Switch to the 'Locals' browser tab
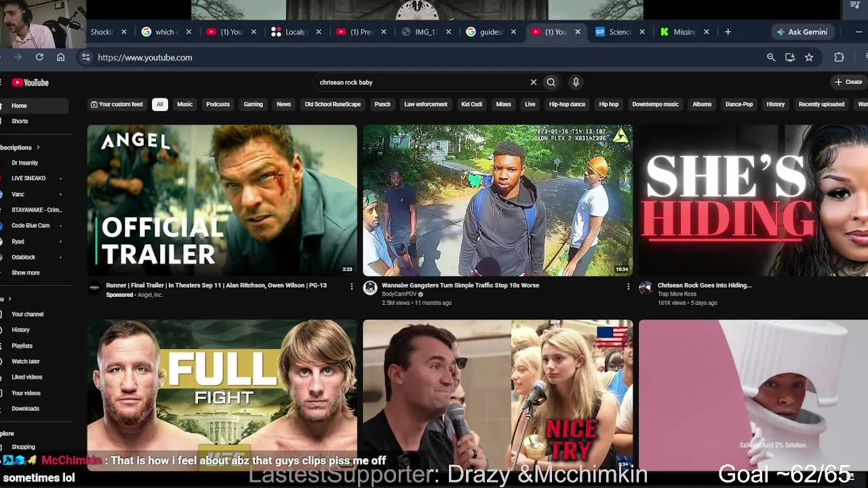Image resolution: width=868 pixels, height=488 pixels. coord(294,32)
